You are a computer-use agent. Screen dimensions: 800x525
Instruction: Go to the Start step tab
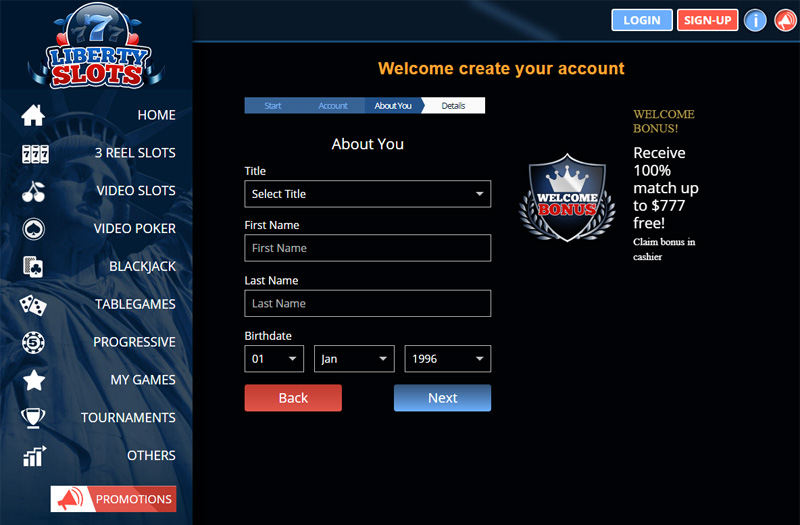tap(272, 106)
